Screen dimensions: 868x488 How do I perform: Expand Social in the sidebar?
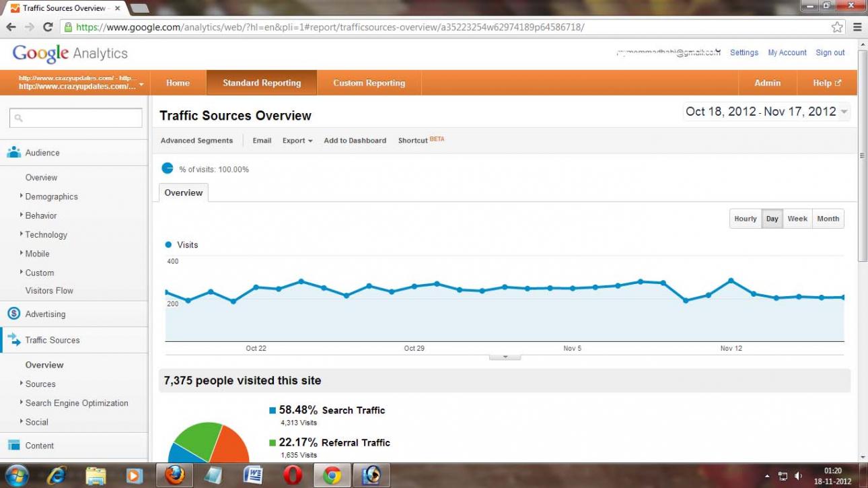click(36, 422)
